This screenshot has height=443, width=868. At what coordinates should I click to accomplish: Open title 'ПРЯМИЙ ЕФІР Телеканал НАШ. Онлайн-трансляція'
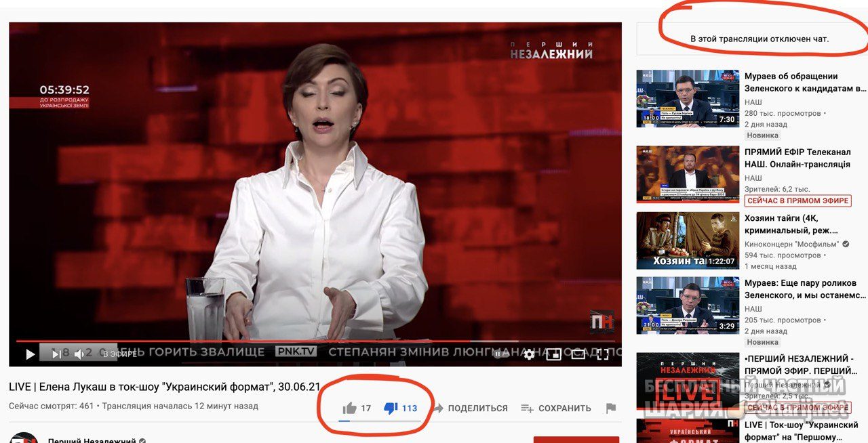tap(797, 159)
